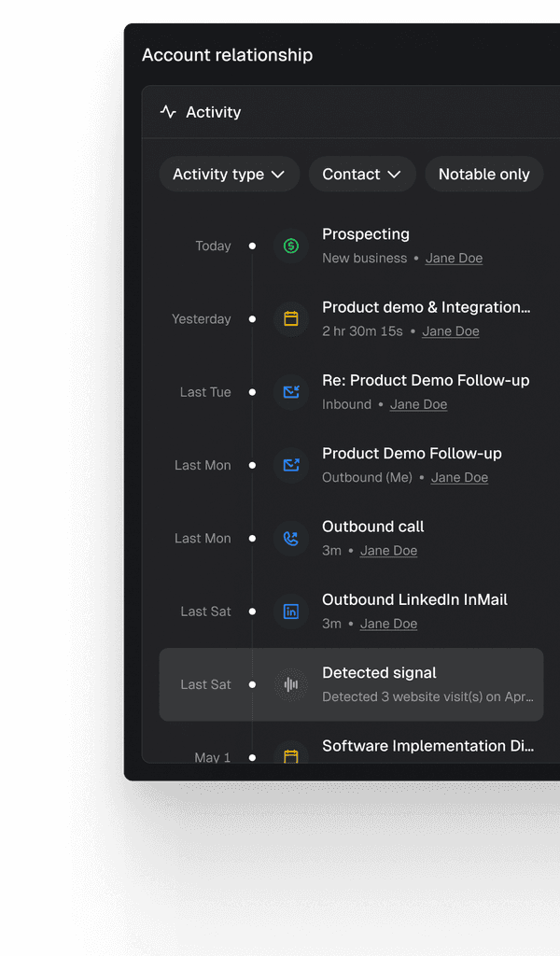Open Jane Doe link under Outbound call

pyautogui.click(x=389, y=551)
